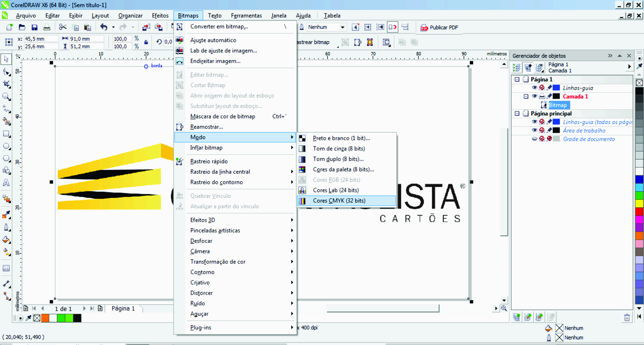Toggle editable pencil of Camada 1
The height and width of the screenshot is (345, 644).
click(x=549, y=96)
